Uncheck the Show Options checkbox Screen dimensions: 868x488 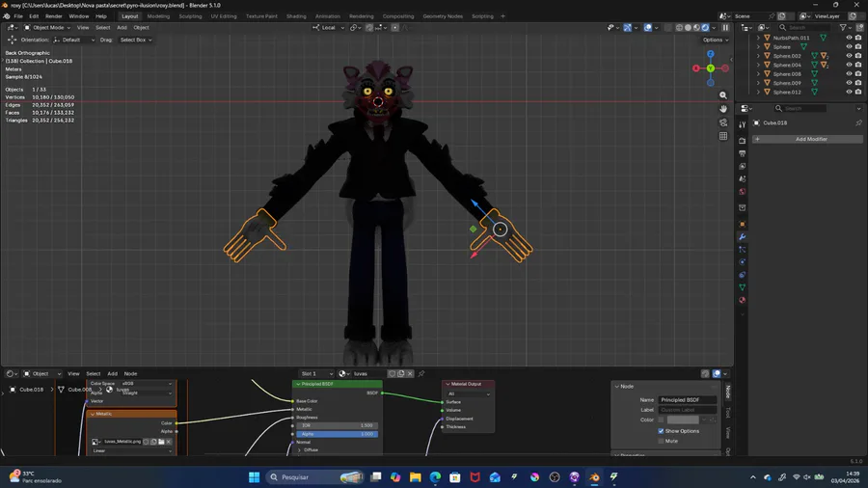click(662, 431)
